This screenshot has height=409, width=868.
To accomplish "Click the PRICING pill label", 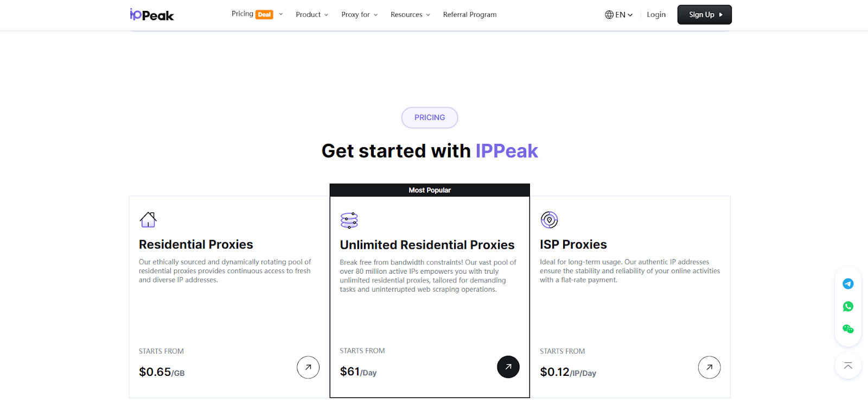I will (x=430, y=118).
